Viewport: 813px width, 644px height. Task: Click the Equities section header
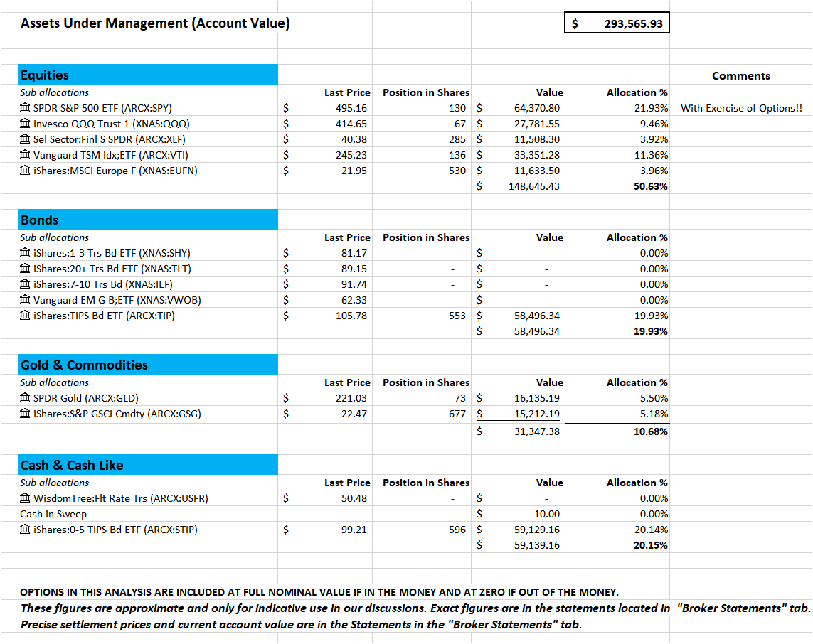(x=148, y=75)
